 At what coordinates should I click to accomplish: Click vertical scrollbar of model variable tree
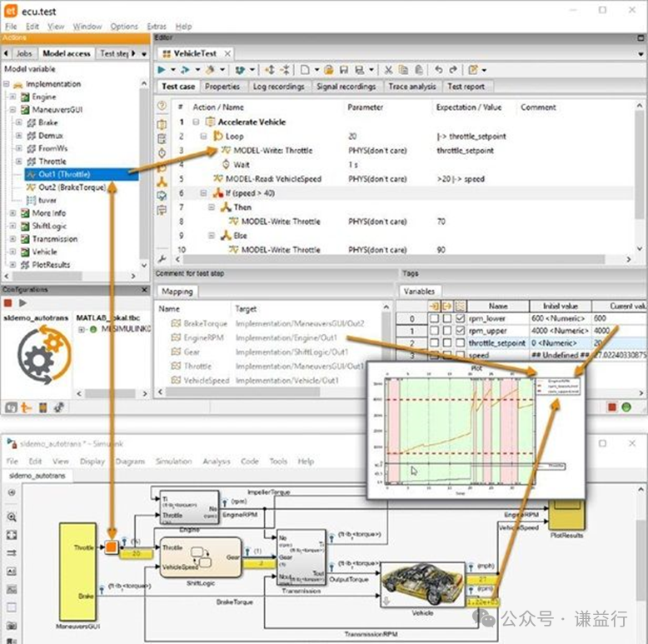point(144,173)
